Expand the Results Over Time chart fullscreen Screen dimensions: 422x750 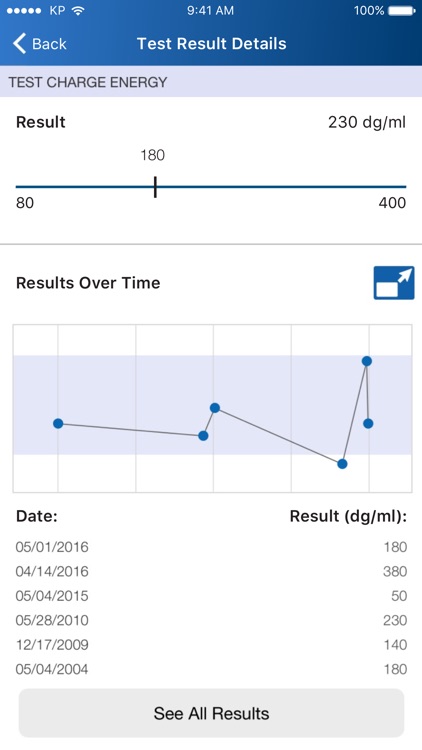coord(394,283)
